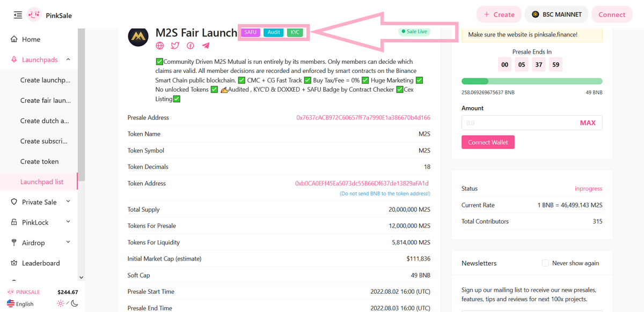Viewport: 644px width, 312px height.
Task: Collapse the sidebar with the hamburger icon
Action: [18, 14]
